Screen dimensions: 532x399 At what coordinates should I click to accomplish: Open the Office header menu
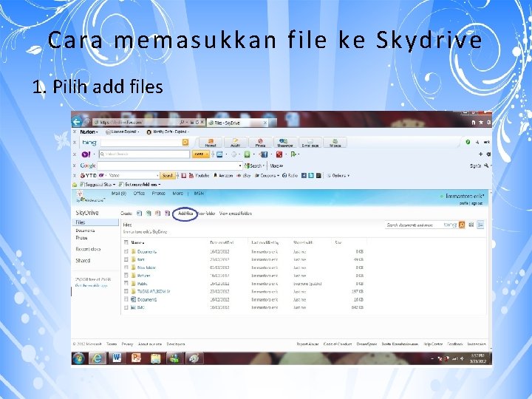139,194
